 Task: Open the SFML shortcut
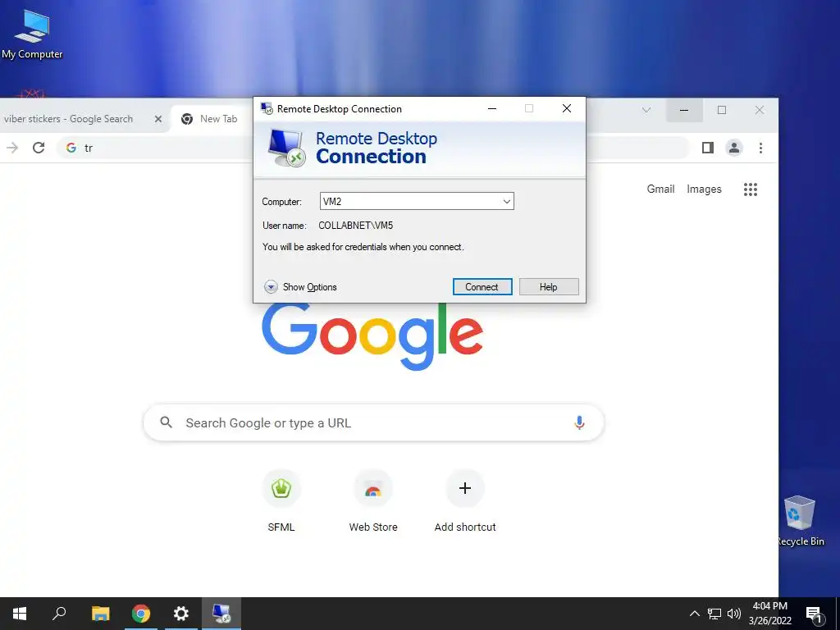point(281,501)
